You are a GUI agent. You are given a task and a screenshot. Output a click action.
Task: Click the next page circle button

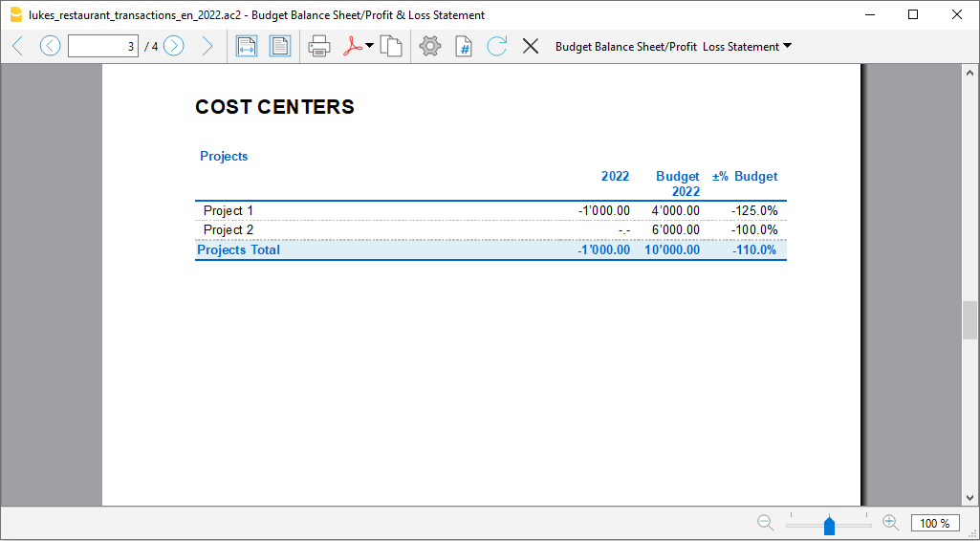[173, 46]
